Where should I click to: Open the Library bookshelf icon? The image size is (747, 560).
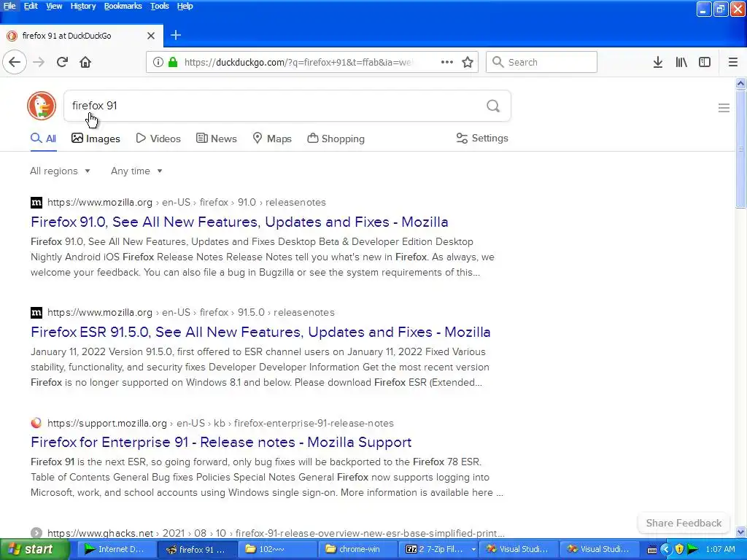point(681,62)
